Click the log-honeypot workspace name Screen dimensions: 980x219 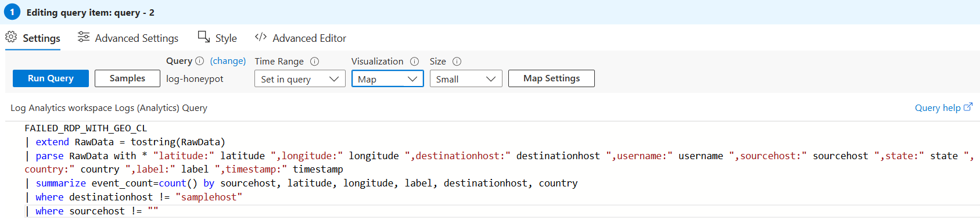(195, 79)
